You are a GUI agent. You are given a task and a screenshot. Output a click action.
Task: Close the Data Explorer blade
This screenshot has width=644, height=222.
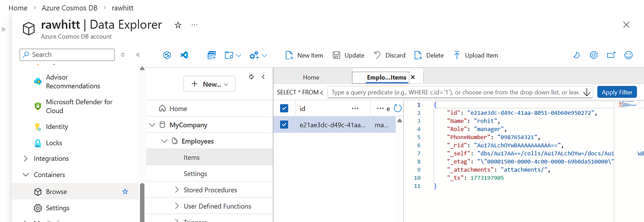(x=626, y=25)
